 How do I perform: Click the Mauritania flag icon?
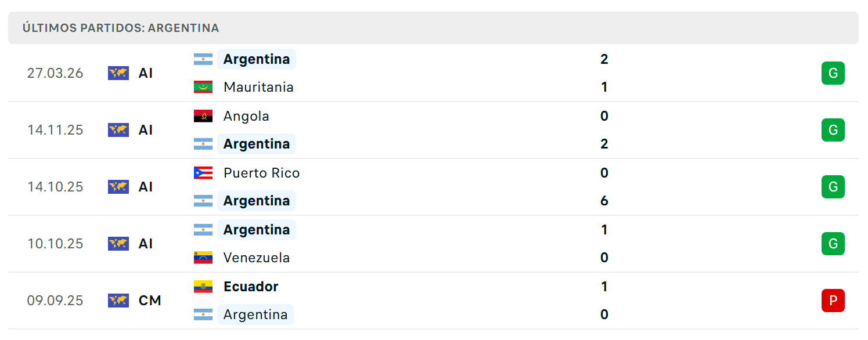pos(203,87)
